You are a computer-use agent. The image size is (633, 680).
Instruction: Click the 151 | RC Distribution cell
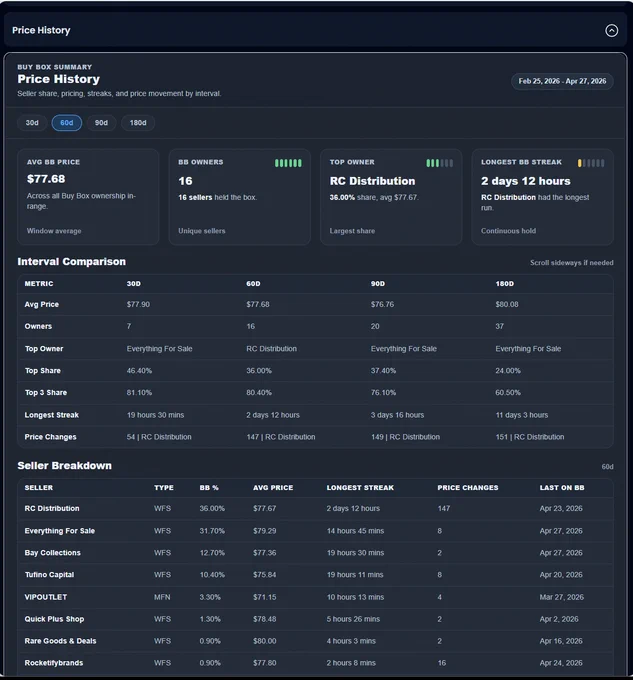click(530, 437)
